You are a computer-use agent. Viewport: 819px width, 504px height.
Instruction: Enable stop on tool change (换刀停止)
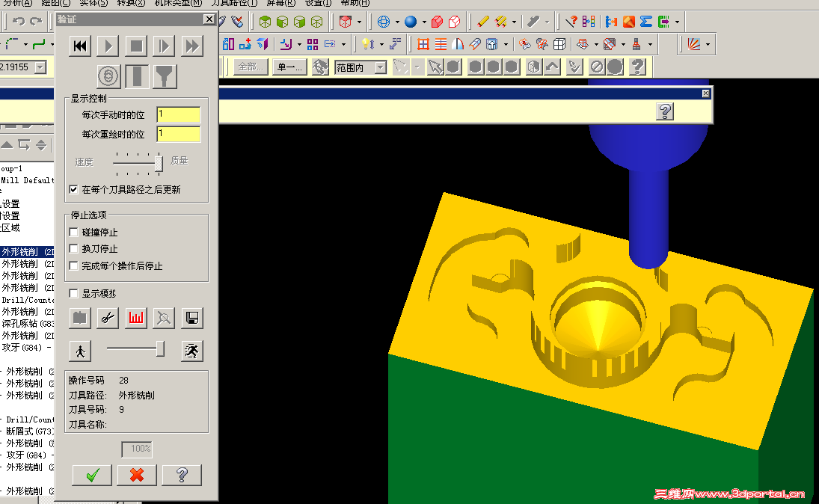(x=73, y=248)
